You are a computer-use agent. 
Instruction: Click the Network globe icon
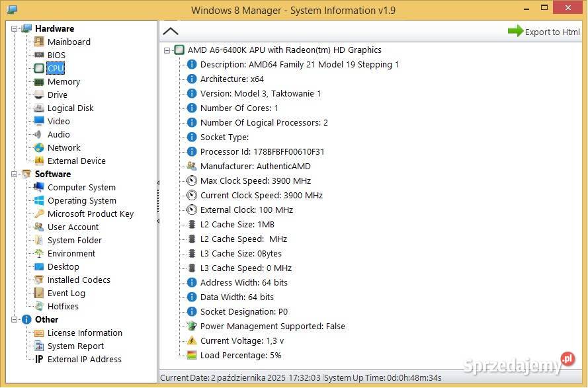pyautogui.click(x=39, y=147)
